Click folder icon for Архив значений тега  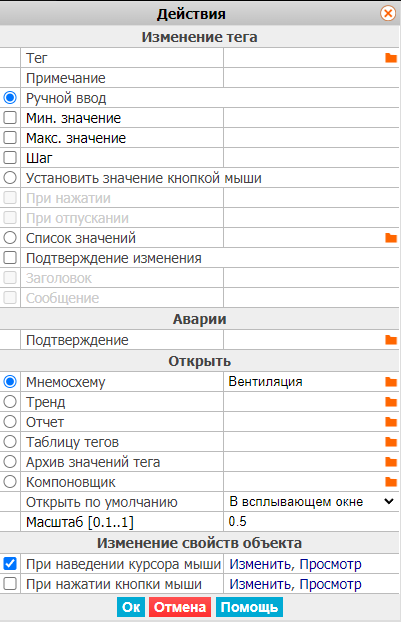tap(391, 462)
